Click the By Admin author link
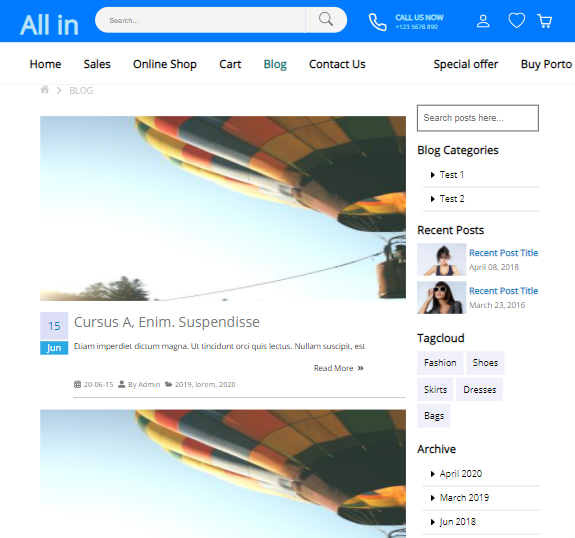This screenshot has width=575, height=538. [144, 384]
